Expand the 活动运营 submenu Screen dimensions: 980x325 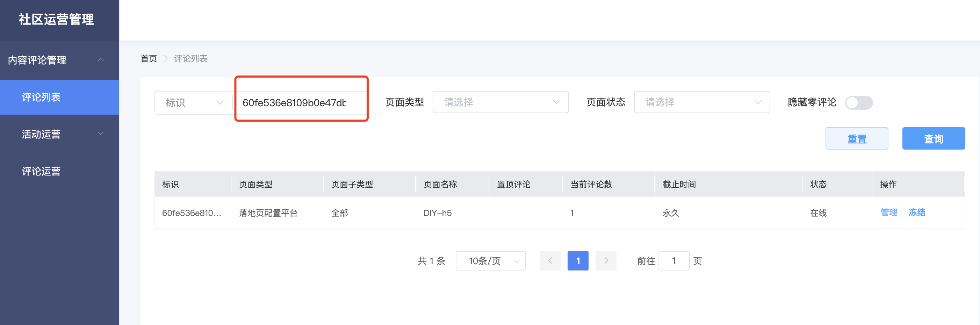click(100, 134)
